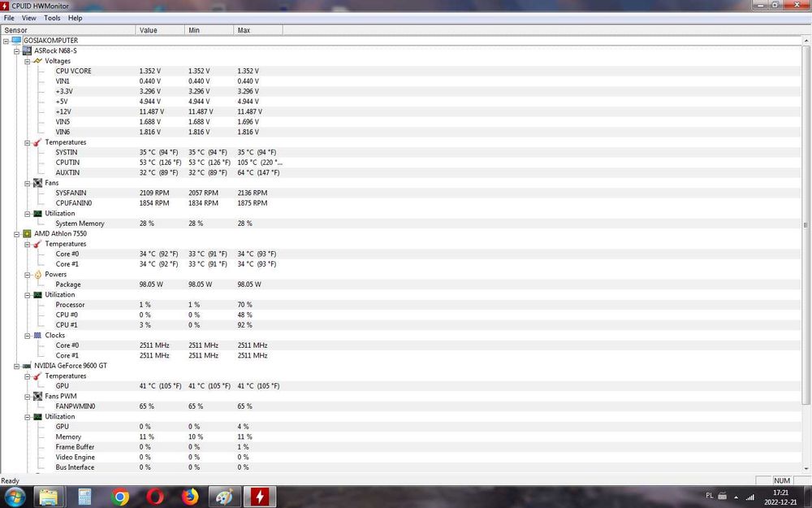Click the Value column header
Screen dimensions: 812x508
[x=160, y=30]
